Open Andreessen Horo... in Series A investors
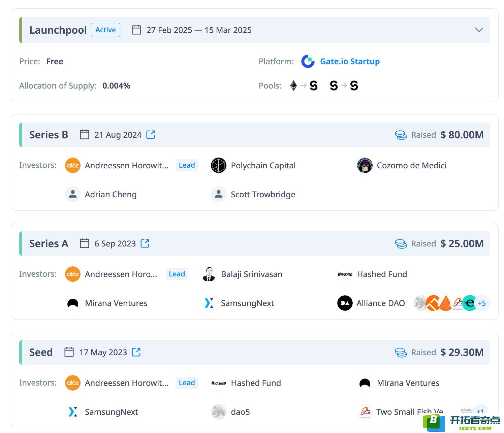Viewport: 504px width, 433px height. 121,274
